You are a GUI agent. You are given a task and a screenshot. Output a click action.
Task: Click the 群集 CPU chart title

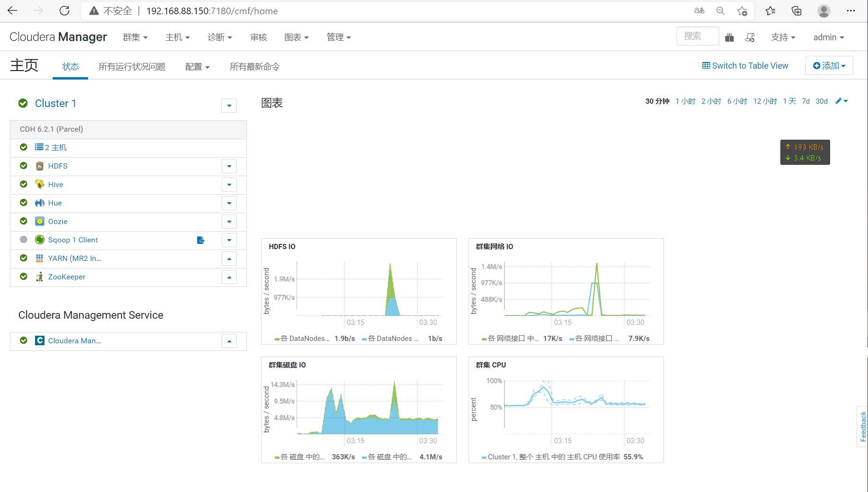pyautogui.click(x=491, y=365)
